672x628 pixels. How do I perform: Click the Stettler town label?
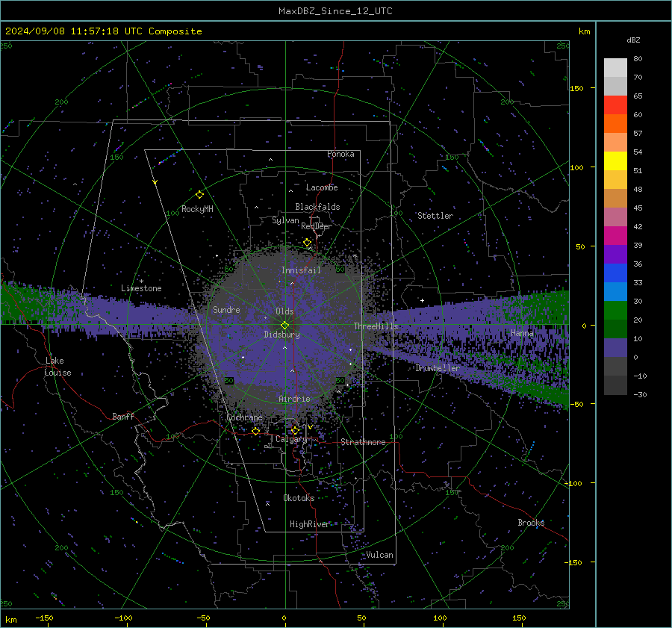tap(435, 216)
